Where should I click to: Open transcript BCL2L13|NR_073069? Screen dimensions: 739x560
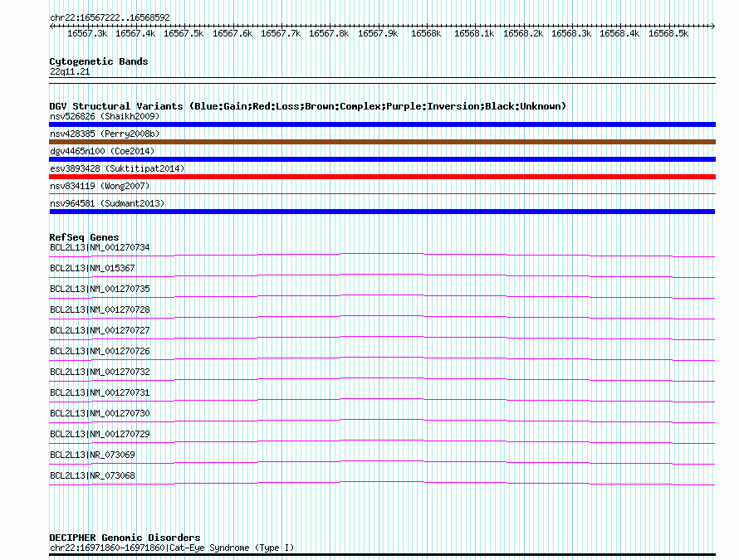coord(92,455)
